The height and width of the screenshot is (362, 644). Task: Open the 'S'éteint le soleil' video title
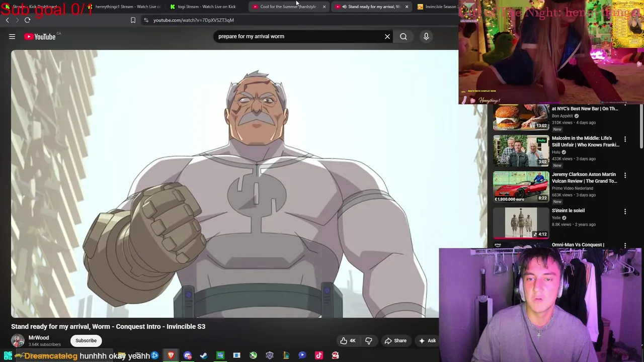(x=568, y=211)
